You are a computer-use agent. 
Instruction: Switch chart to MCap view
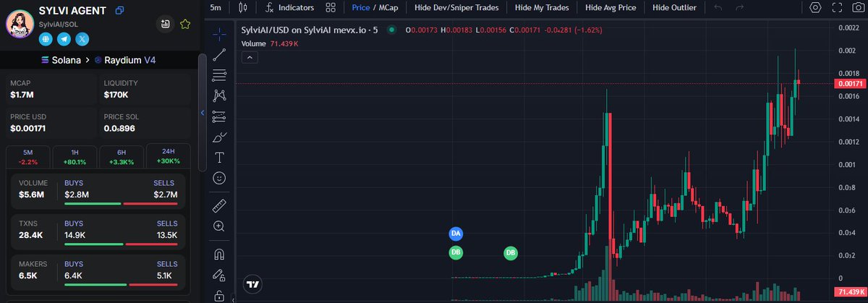coord(388,7)
